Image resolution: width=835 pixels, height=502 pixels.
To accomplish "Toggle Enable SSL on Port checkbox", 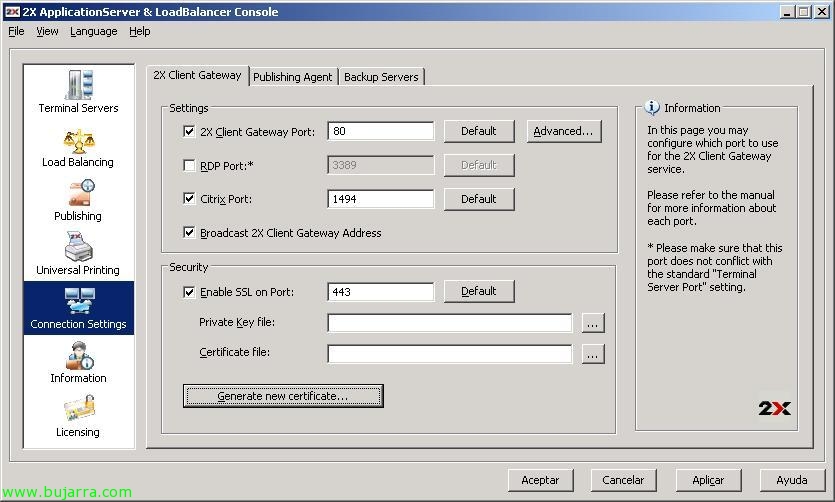I will (x=189, y=292).
